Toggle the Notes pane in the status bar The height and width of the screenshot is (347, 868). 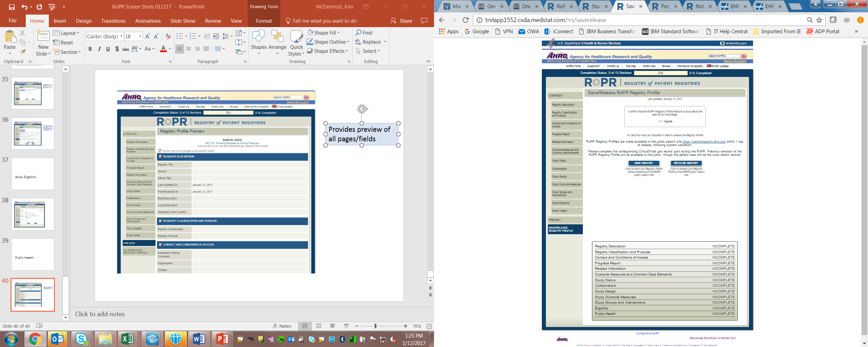pyautogui.click(x=282, y=326)
